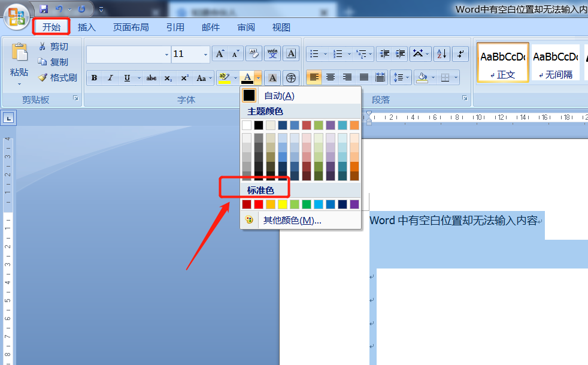The width and height of the screenshot is (588, 365).
Task: Toggle show paragraph marks
Action: click(x=460, y=54)
